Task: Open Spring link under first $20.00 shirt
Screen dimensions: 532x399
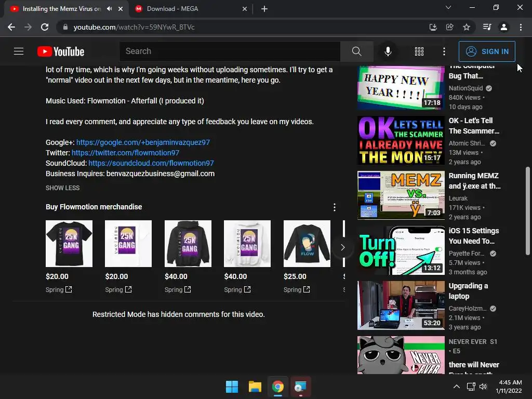Action: pos(59,289)
